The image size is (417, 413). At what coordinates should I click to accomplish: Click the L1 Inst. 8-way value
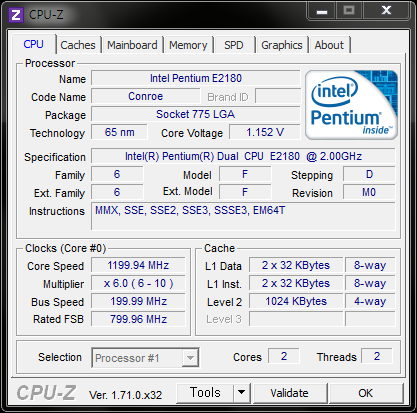370,283
